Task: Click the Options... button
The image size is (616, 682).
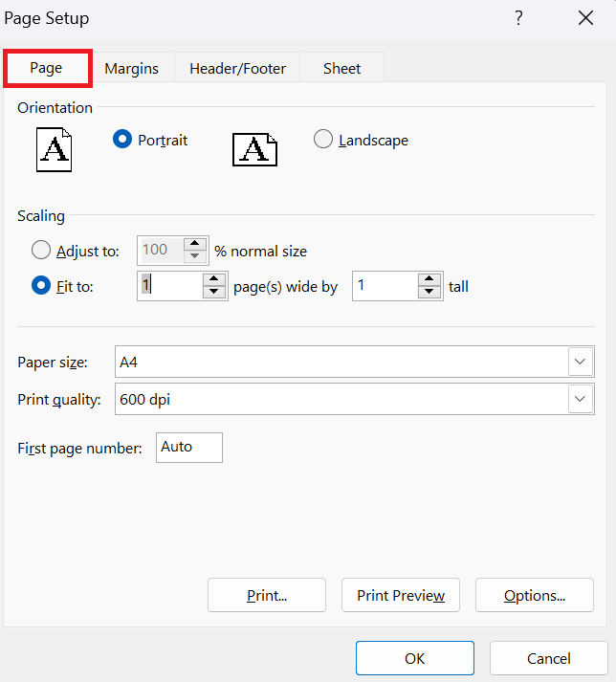Action: tap(535, 595)
